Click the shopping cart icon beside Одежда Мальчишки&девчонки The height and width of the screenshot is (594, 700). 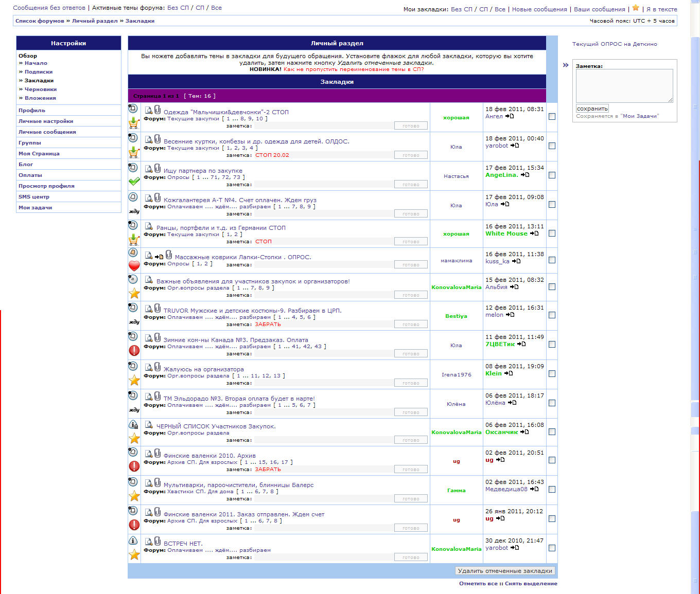134,123
